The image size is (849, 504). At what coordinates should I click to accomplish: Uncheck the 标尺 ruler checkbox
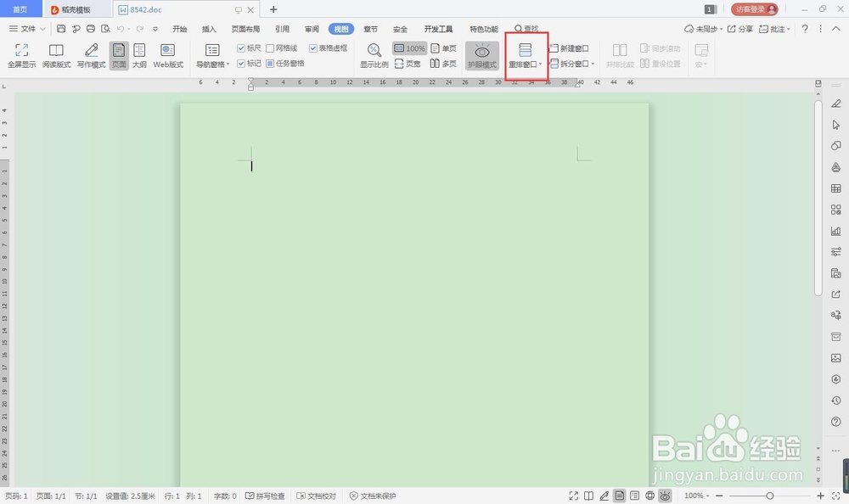(x=241, y=48)
